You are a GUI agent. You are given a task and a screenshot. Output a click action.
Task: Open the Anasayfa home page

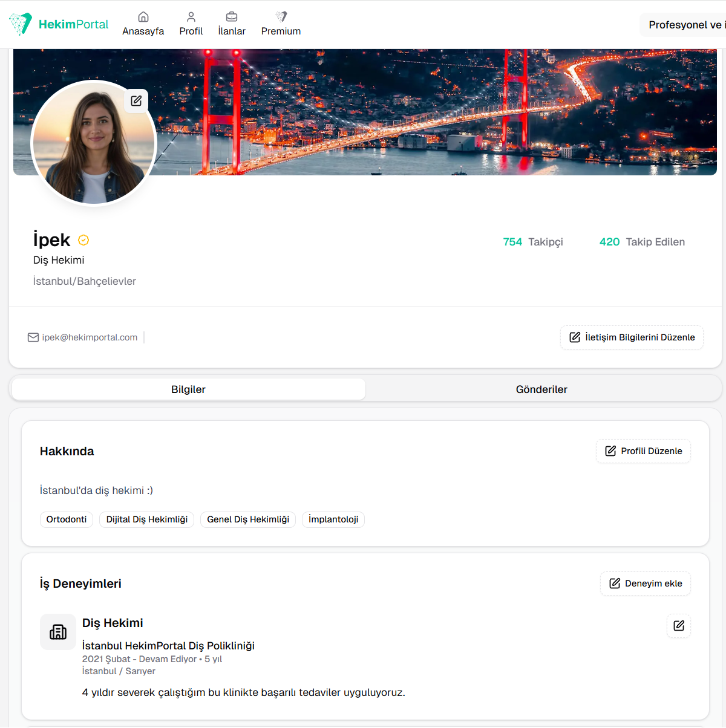tap(143, 24)
